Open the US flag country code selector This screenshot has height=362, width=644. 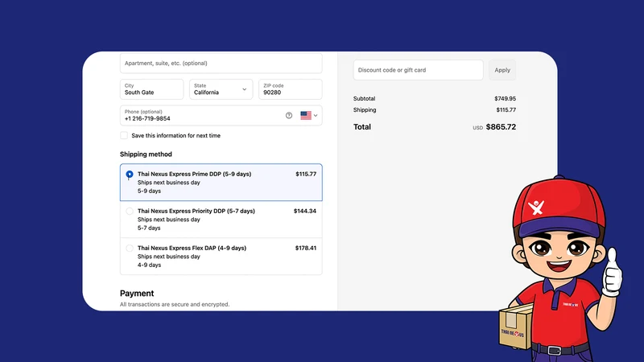point(309,115)
